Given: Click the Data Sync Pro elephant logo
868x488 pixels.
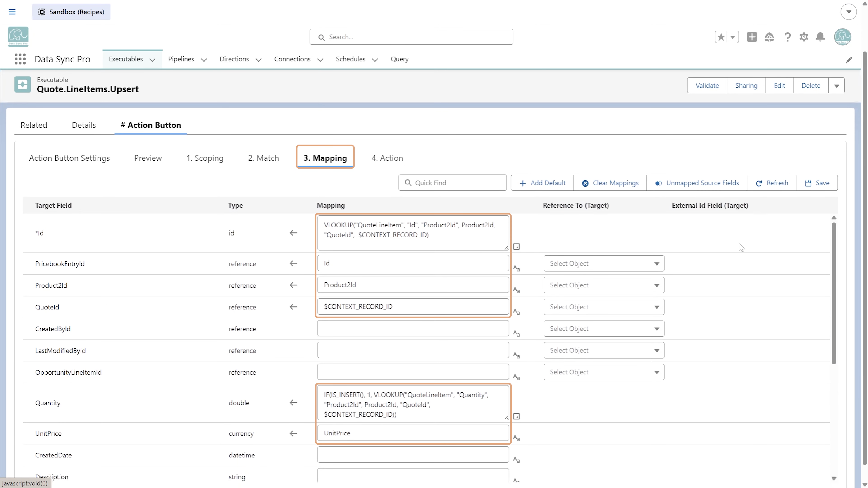Looking at the screenshot, I should coord(18,36).
